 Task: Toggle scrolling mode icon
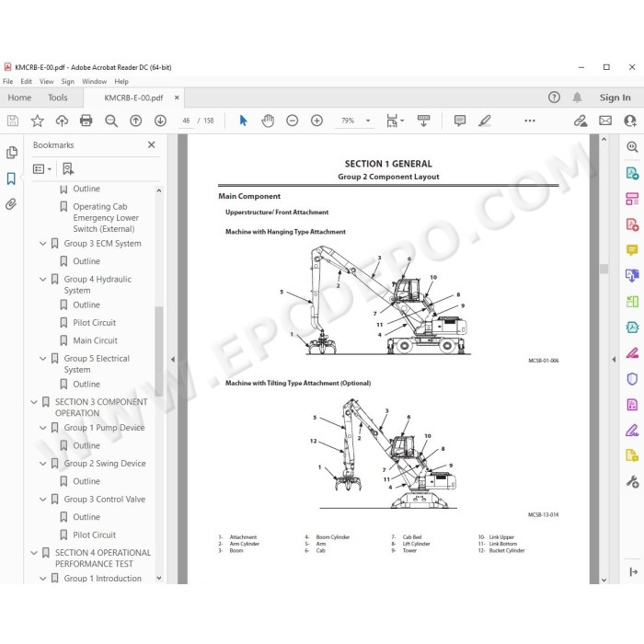[x=423, y=121]
